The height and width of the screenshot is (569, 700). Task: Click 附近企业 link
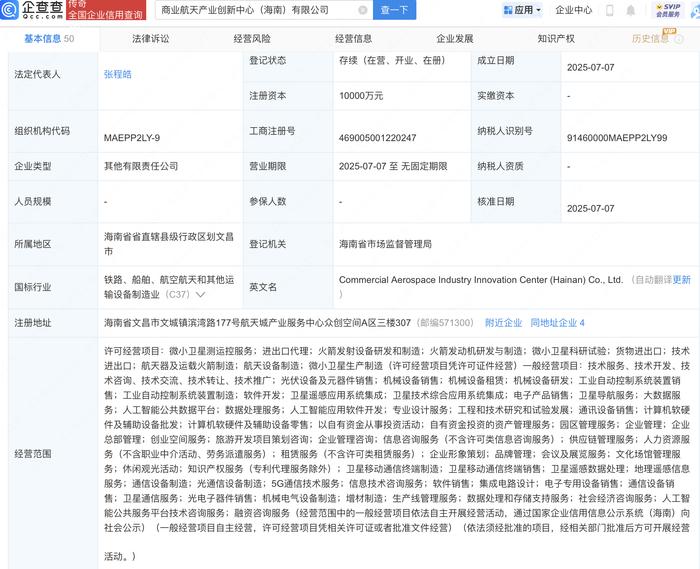(503, 323)
